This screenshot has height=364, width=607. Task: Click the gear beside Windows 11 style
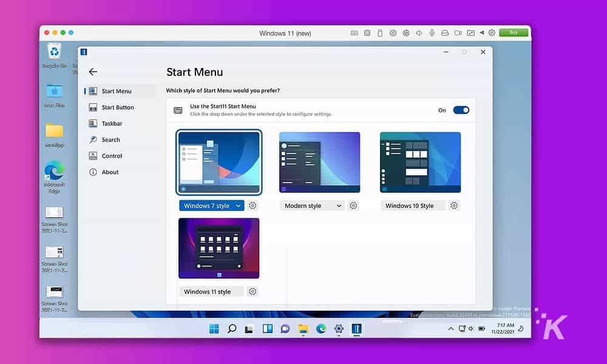[253, 291]
